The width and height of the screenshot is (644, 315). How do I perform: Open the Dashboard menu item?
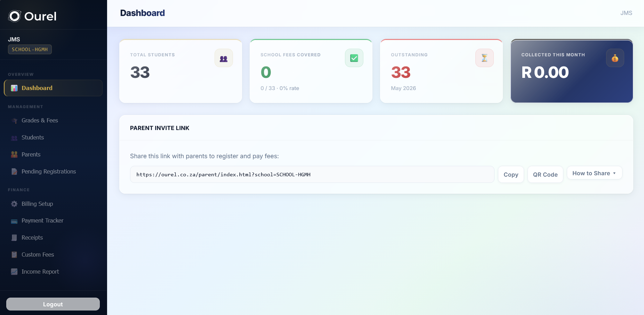click(x=53, y=88)
